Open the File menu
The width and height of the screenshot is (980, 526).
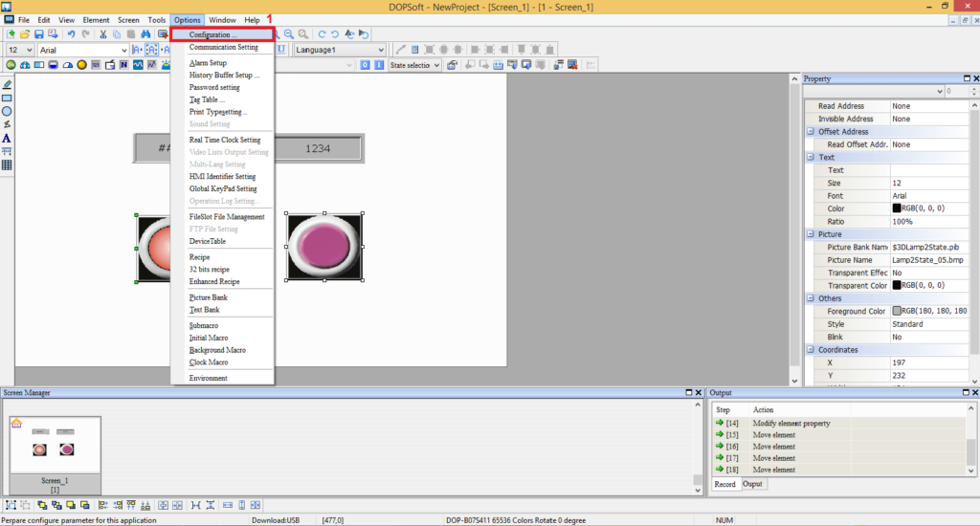pyautogui.click(x=24, y=20)
